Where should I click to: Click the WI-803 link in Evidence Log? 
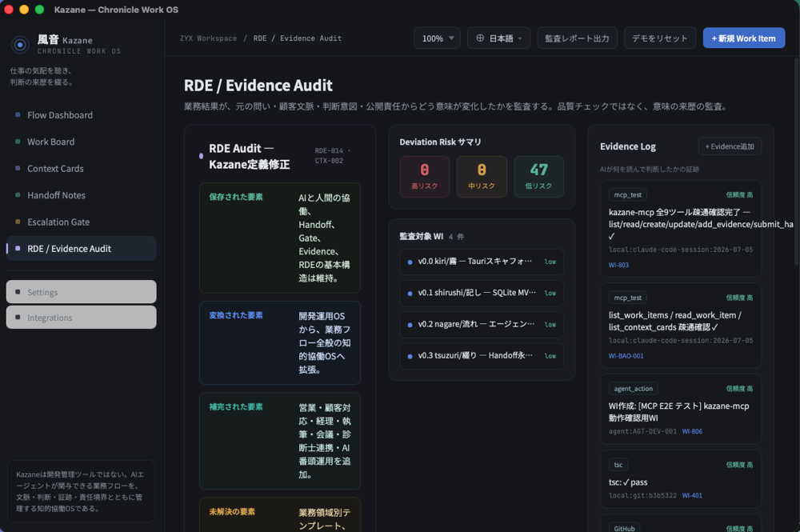pos(618,266)
